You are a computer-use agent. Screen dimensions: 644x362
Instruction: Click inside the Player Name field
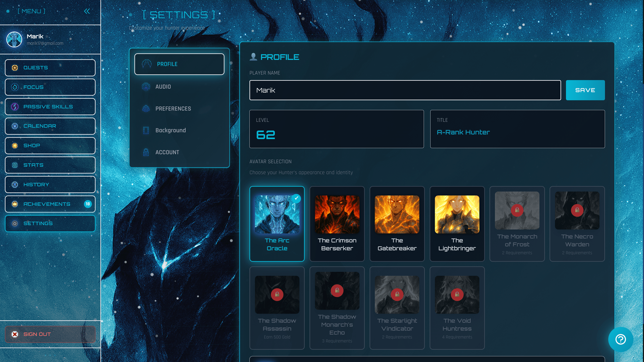tap(405, 90)
